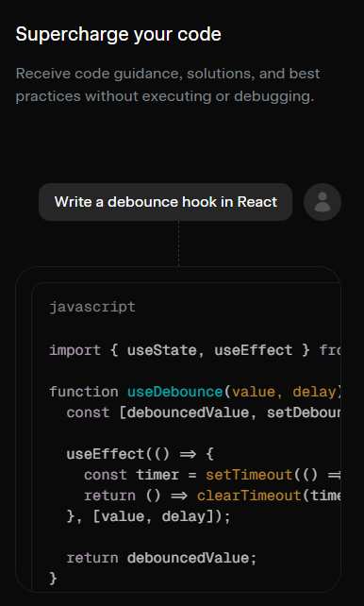Image resolution: width=364 pixels, height=606 pixels.
Task: Click the 'javascript' language label
Action: pyautogui.click(x=92, y=307)
